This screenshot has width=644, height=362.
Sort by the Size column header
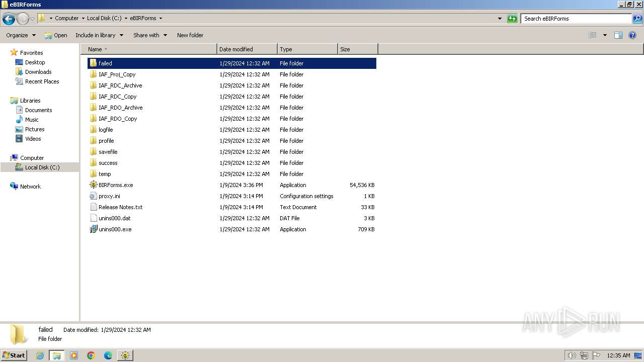[358, 49]
